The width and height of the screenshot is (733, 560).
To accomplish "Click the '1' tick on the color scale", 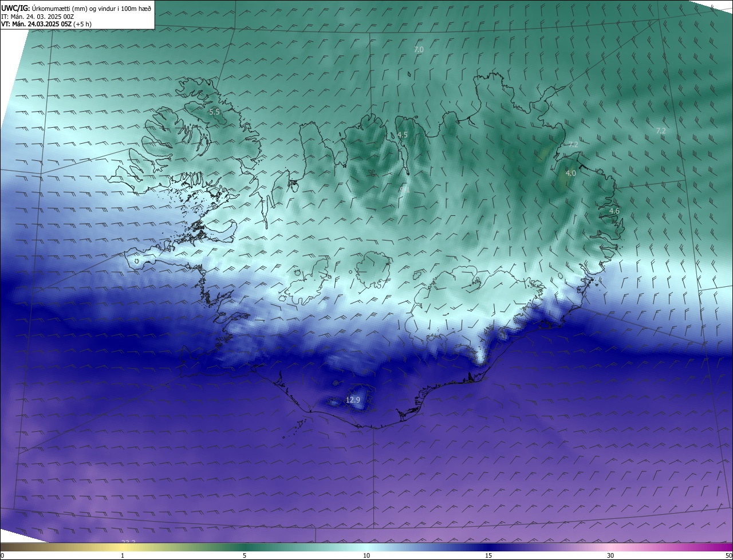I will (x=123, y=555).
